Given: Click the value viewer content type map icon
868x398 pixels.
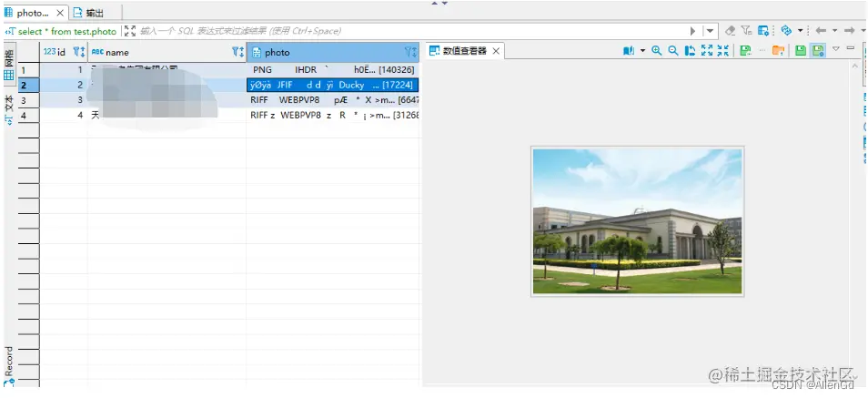Looking at the screenshot, I should click(x=629, y=51).
